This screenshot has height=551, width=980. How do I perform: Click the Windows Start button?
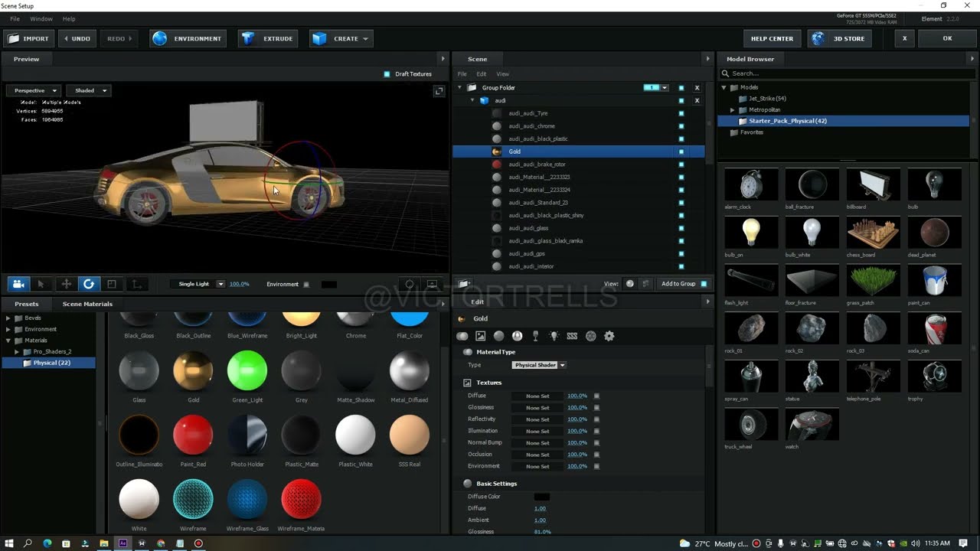point(9,543)
